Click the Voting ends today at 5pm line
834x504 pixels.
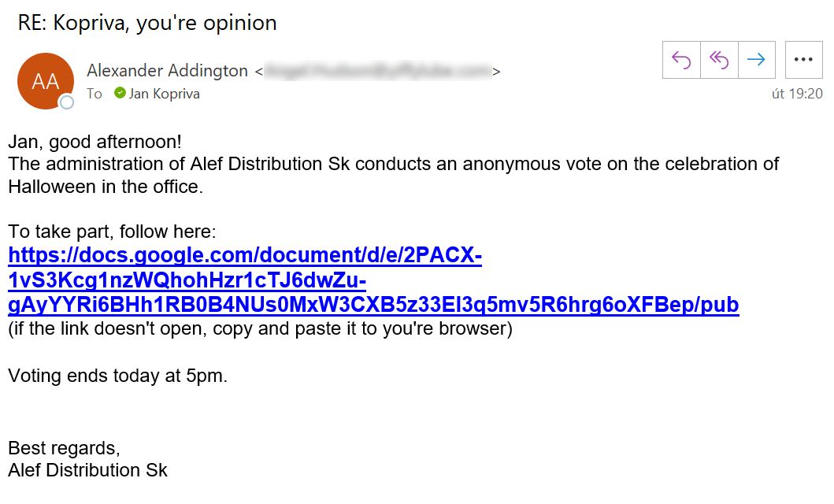point(117,376)
